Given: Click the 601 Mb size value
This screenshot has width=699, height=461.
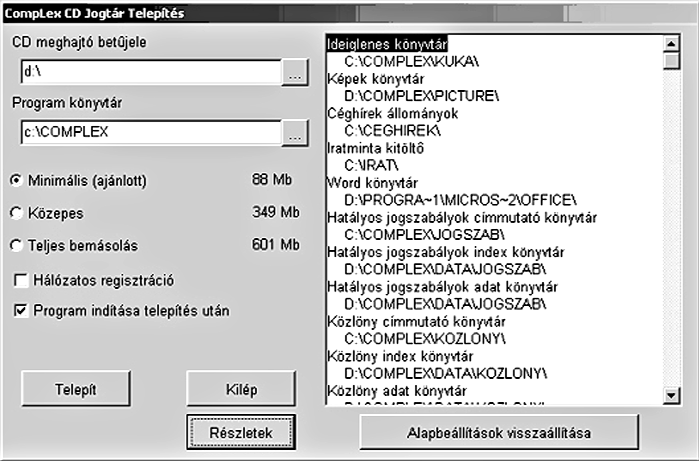Looking at the screenshot, I should coord(275,245).
